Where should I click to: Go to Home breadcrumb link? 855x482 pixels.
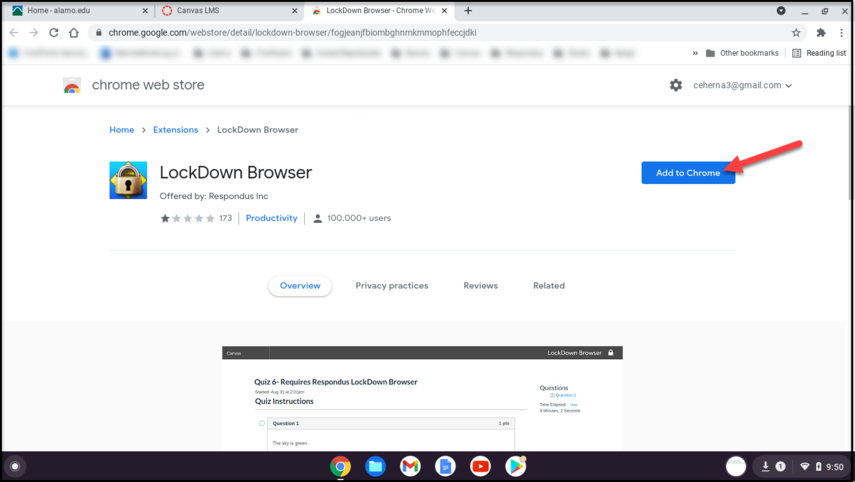tap(121, 130)
